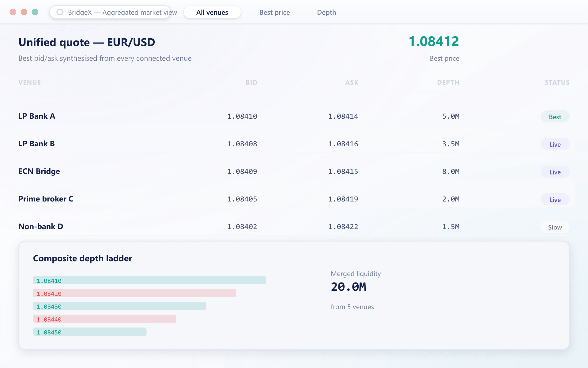Click the best price 1.08412 value
This screenshot has height=368, width=588.
(x=434, y=41)
